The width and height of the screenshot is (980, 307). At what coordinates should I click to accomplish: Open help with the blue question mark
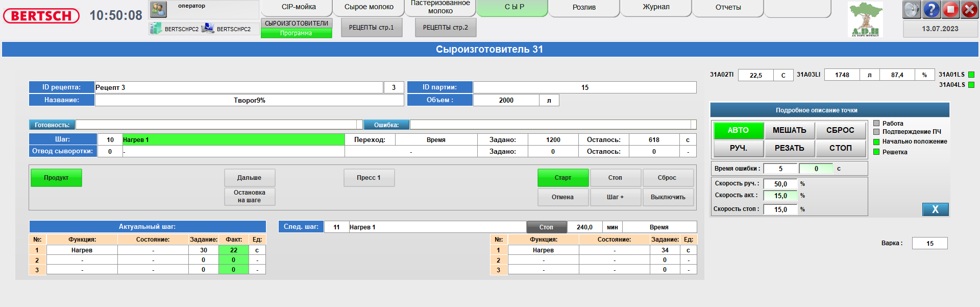click(x=931, y=9)
